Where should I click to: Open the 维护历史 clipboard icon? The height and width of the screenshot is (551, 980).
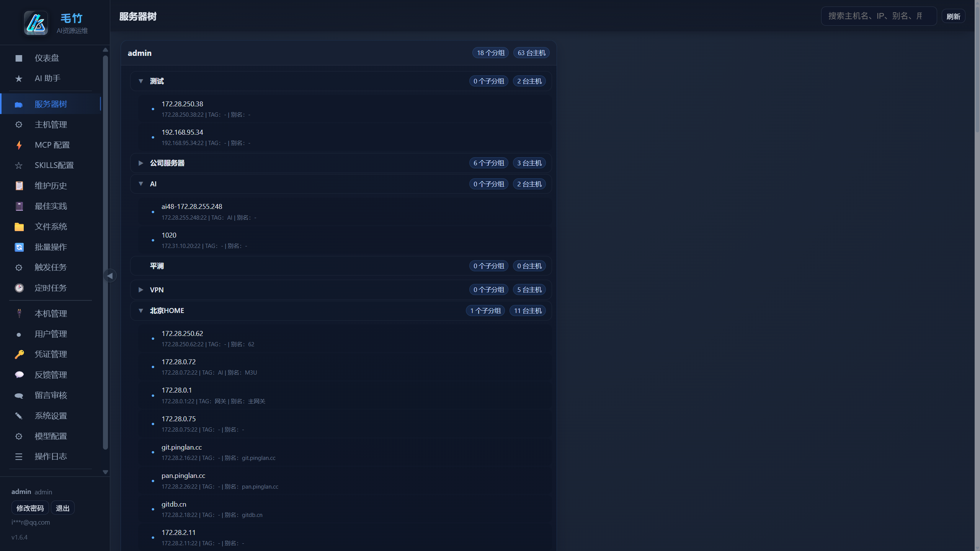click(19, 186)
